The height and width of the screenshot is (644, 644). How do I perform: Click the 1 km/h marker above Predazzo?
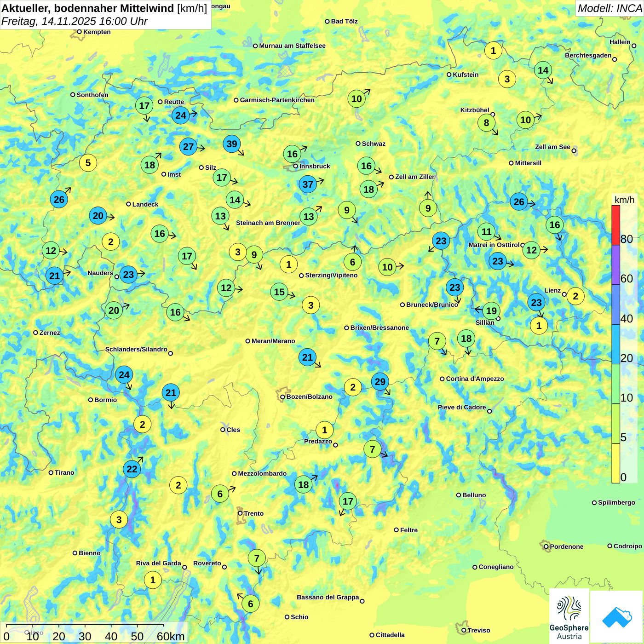coord(324,430)
